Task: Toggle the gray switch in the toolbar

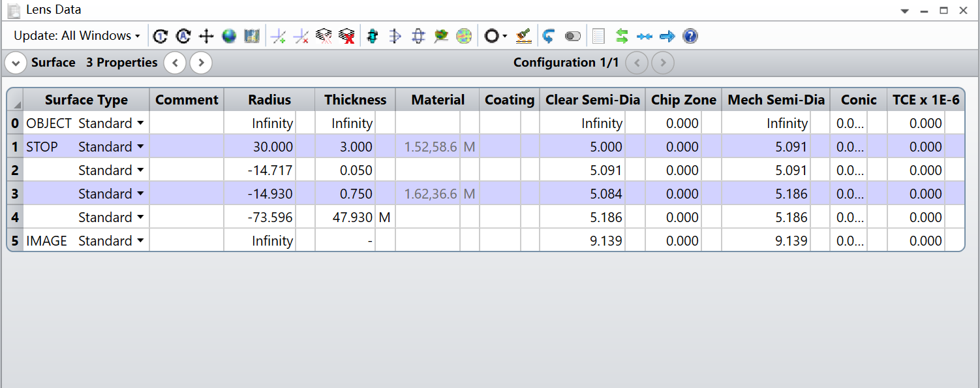Action: (572, 36)
